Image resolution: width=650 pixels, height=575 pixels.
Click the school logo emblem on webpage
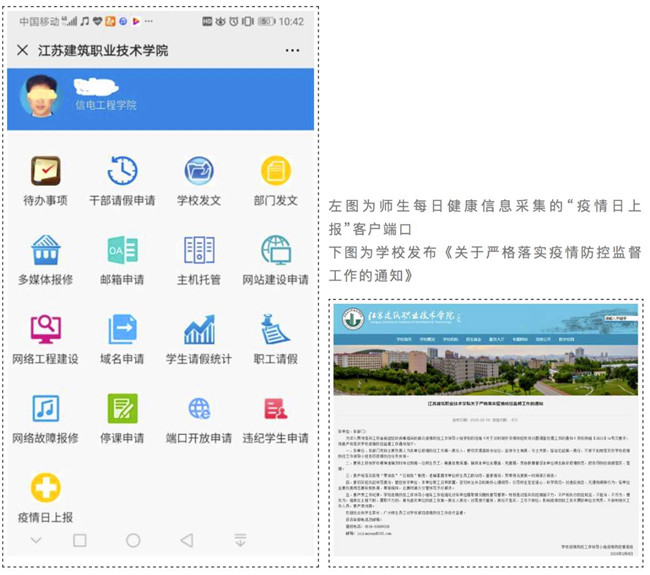coord(353,319)
